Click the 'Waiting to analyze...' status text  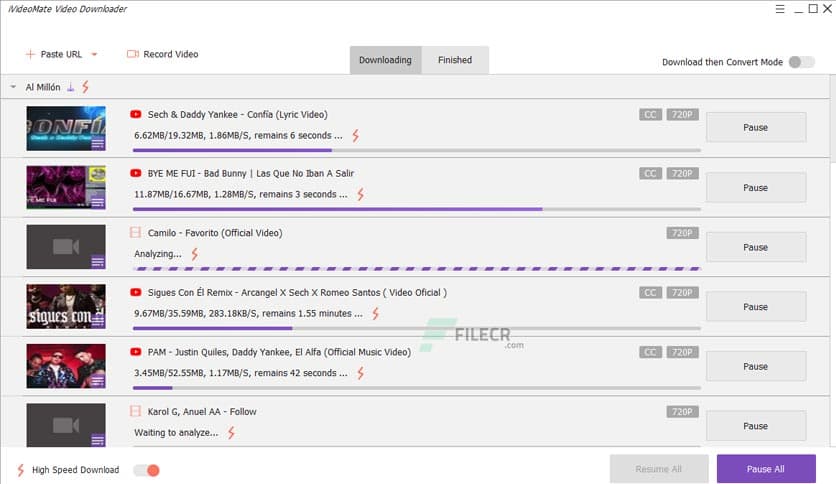[x=176, y=433]
